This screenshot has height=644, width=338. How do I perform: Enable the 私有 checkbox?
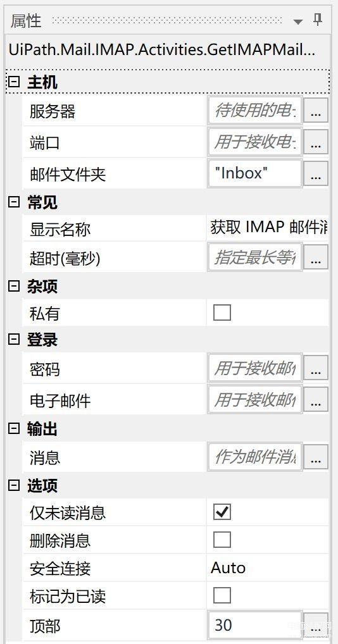point(222,313)
